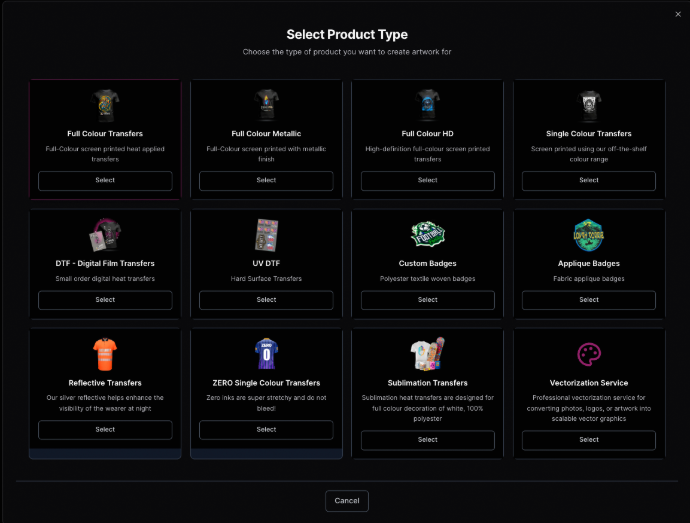
Task: Click the Vectorization Service palette icon
Action: [x=589, y=354]
